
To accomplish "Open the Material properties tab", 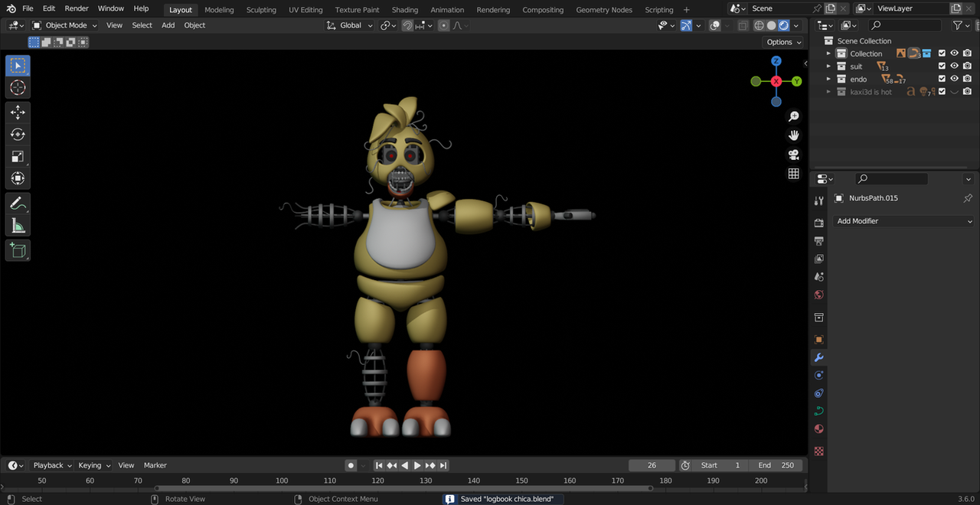I will [819, 429].
